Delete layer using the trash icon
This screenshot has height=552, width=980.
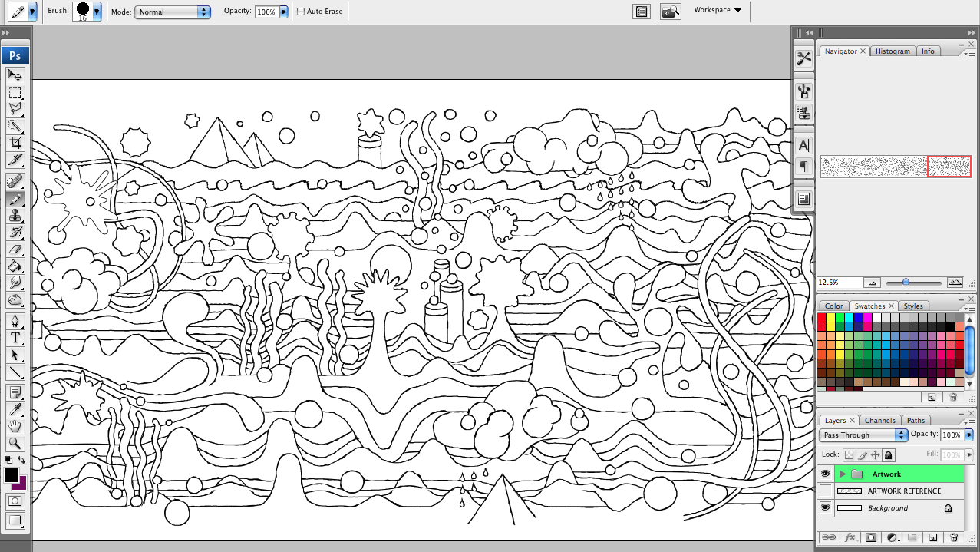[x=952, y=537]
